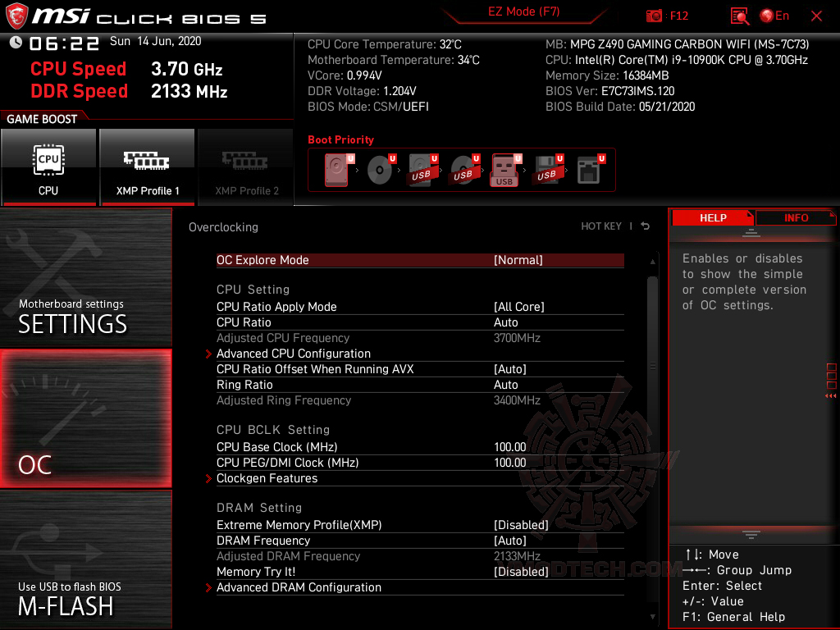Click the CPU Speed 3.70 GHz readout
840x630 pixels.
click(126, 69)
